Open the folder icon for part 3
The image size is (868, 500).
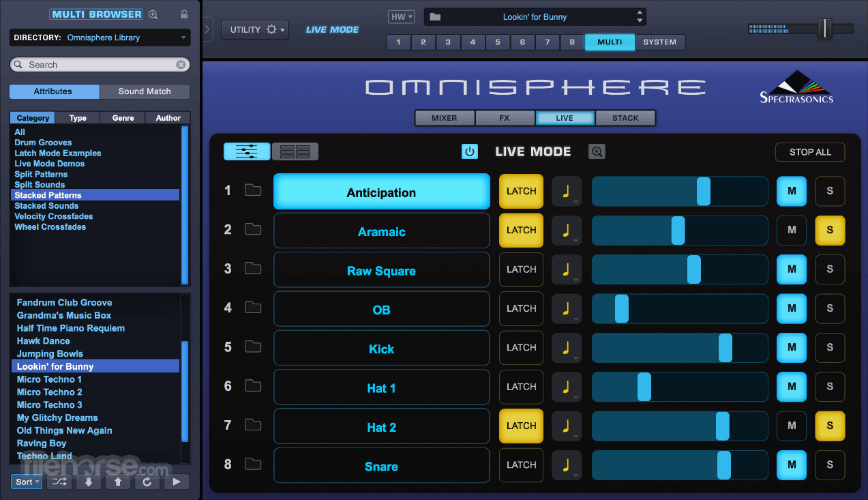click(253, 268)
